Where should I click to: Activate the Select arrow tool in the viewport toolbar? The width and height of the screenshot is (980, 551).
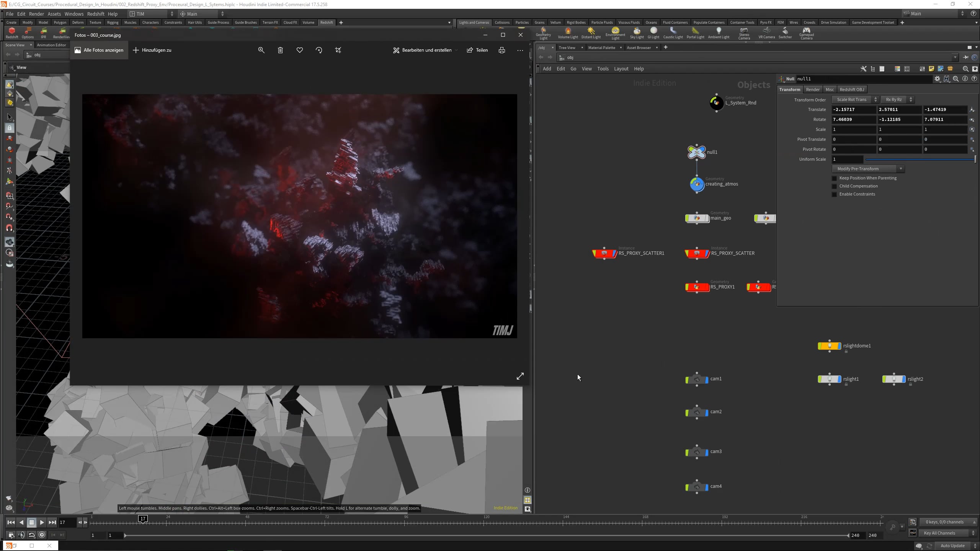pyautogui.click(x=10, y=117)
